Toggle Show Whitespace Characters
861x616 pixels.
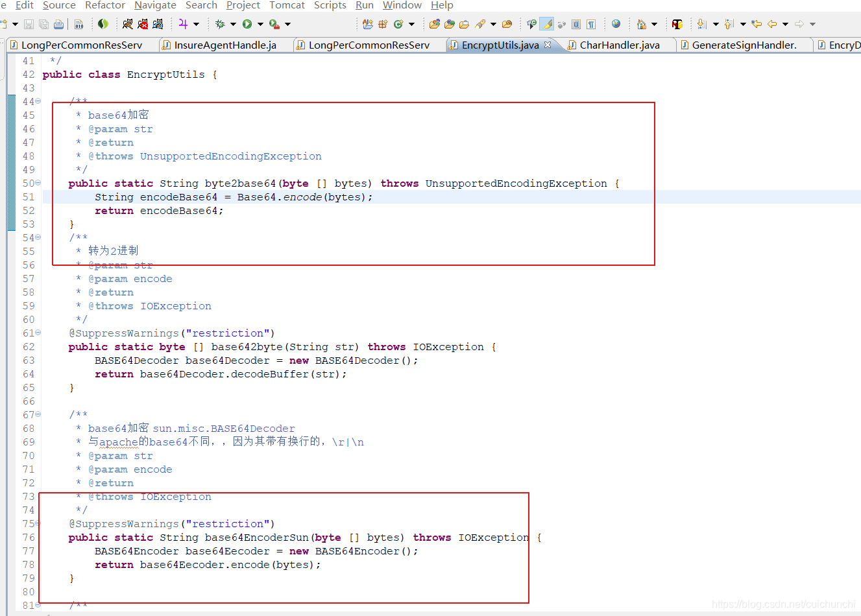click(590, 24)
